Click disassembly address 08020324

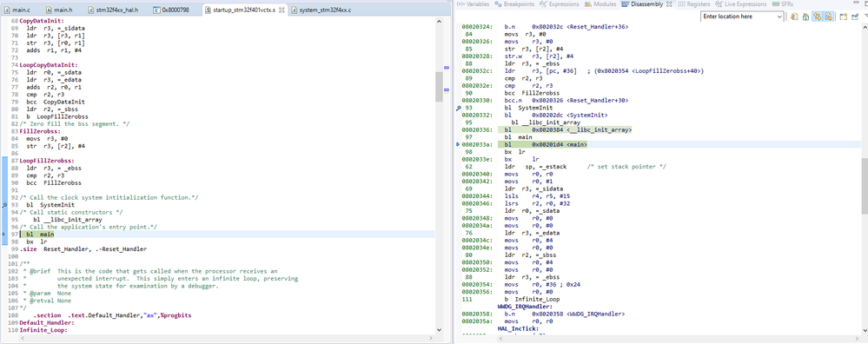(x=478, y=26)
